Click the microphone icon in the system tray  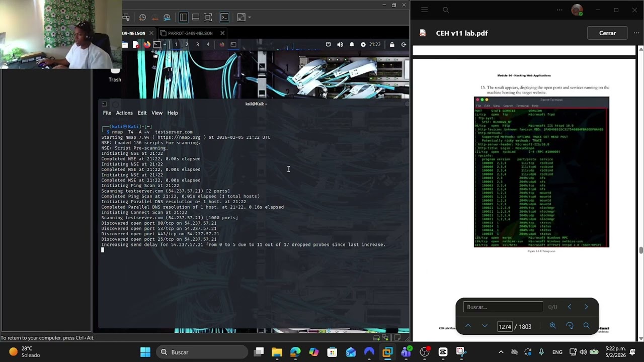pos(541,352)
